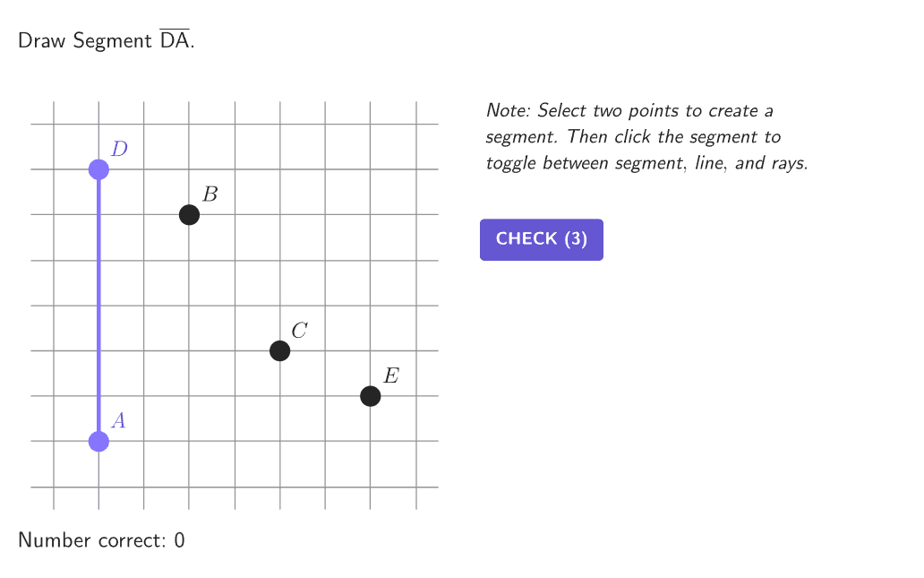The width and height of the screenshot is (924, 578).
Task: Click the purple letter label A
Action: [118, 420]
